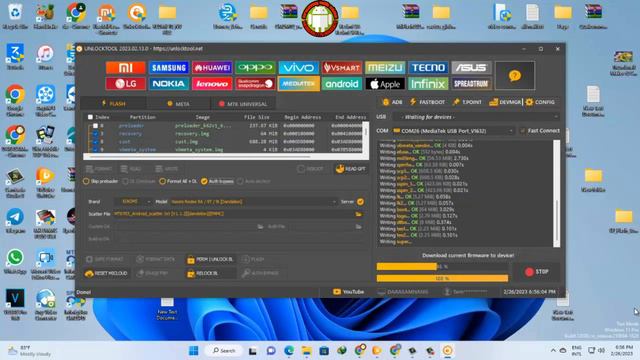Select the Qualcomm Snapdragon tile
640x360 pixels.
tap(255, 84)
